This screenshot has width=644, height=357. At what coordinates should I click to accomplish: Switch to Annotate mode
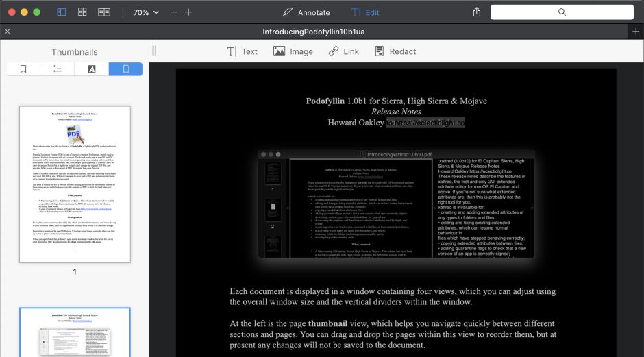(306, 12)
